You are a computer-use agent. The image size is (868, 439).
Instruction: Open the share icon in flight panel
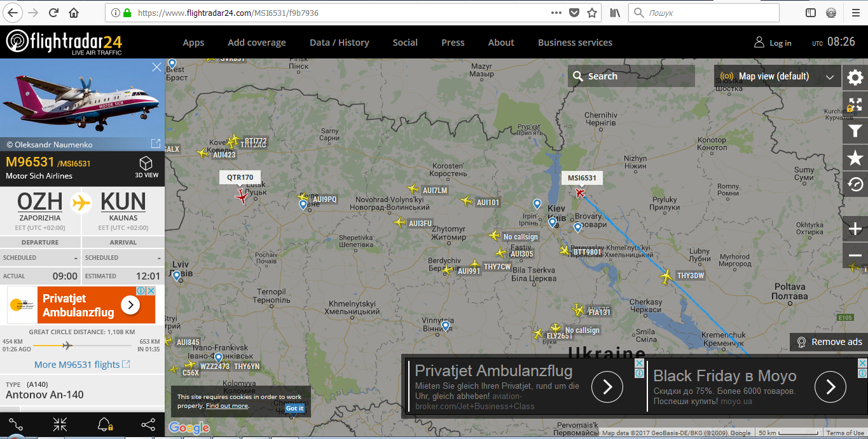(x=148, y=424)
